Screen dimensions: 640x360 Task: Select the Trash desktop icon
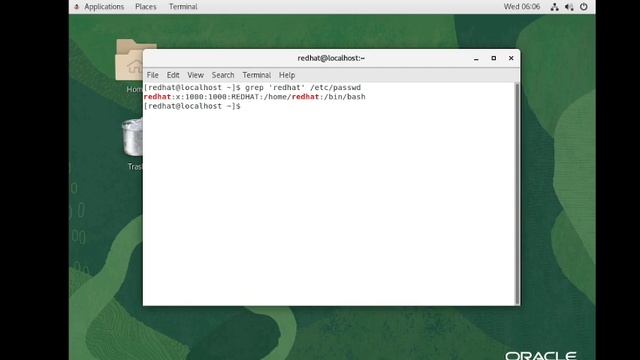(x=134, y=144)
